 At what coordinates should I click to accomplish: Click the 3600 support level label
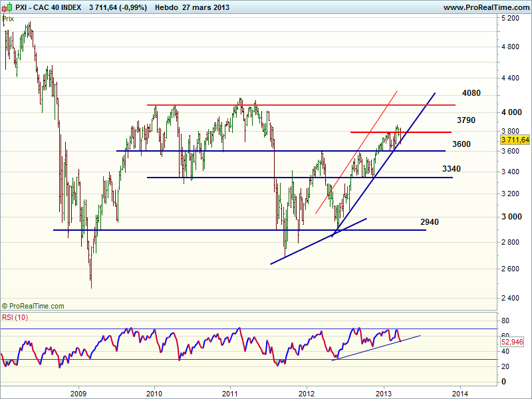point(462,144)
